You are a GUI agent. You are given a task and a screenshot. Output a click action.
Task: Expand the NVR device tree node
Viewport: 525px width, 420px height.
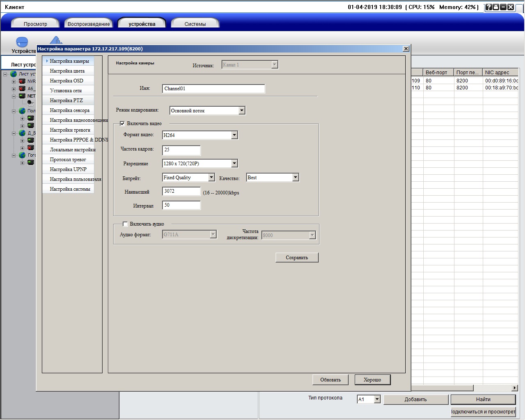[x=14, y=82]
